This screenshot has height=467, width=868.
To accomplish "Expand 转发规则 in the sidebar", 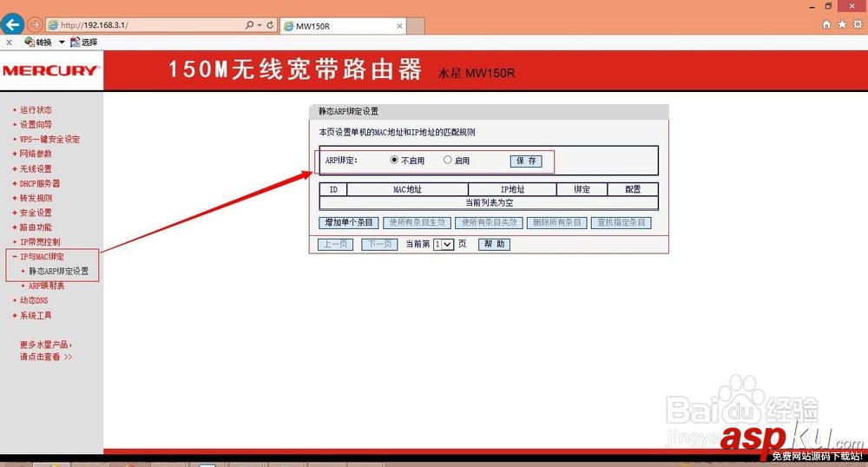I will coord(36,198).
